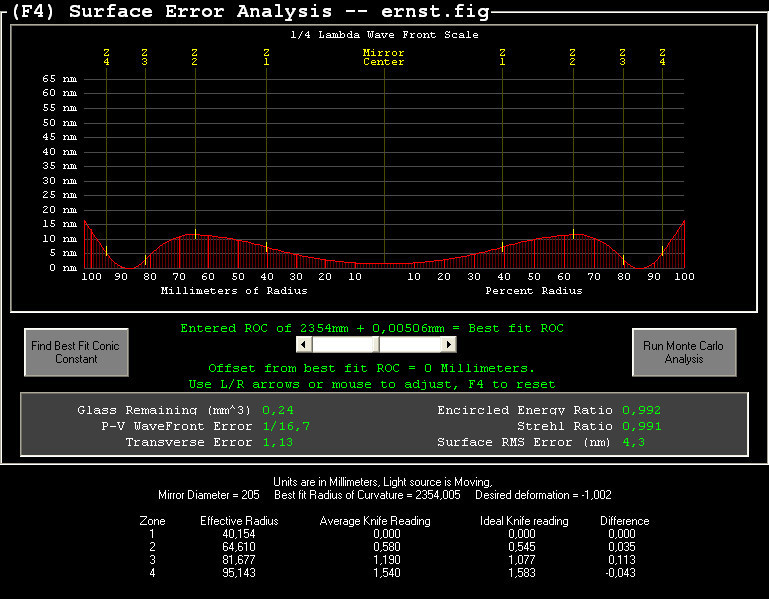The image size is (769, 599).
Task: Click the right arrow of the ROC offset scrollbar
Action: pyautogui.click(x=449, y=344)
